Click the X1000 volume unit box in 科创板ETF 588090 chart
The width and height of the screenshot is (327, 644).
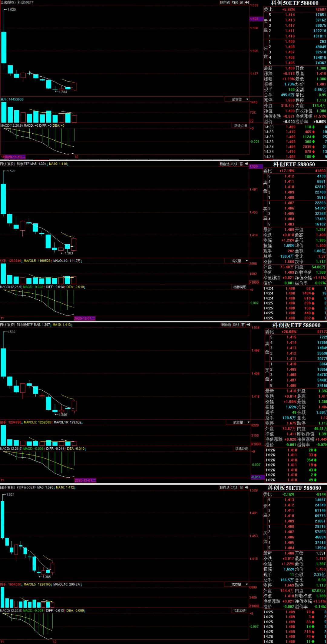(256, 444)
